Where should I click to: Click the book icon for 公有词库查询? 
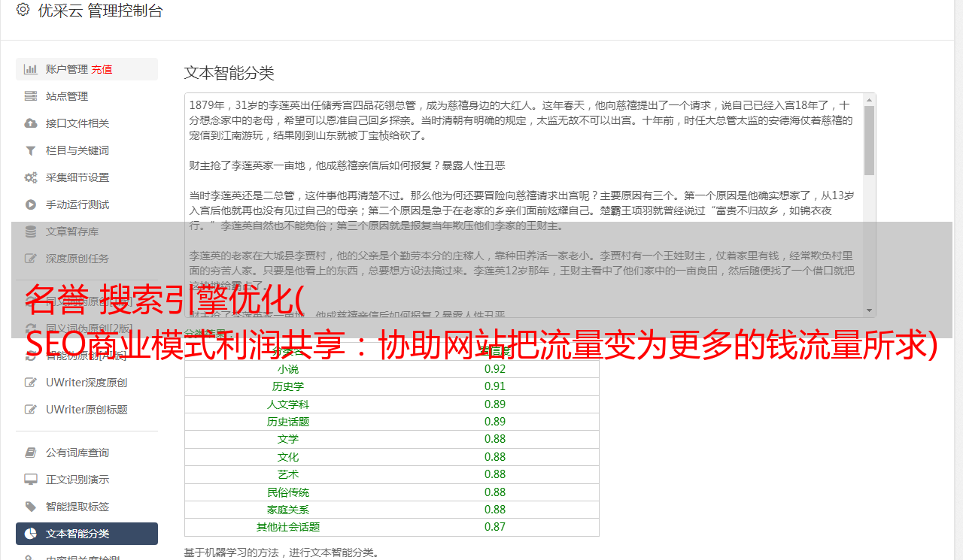pyautogui.click(x=30, y=453)
